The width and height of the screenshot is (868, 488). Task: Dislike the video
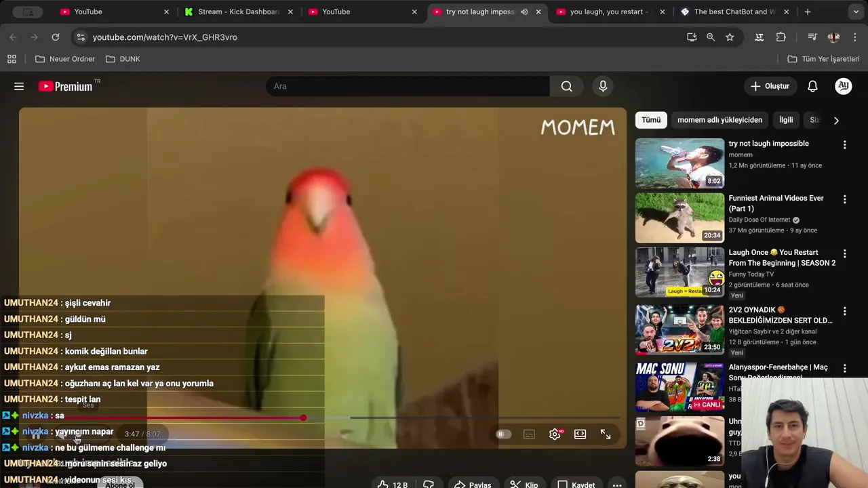coord(429,485)
